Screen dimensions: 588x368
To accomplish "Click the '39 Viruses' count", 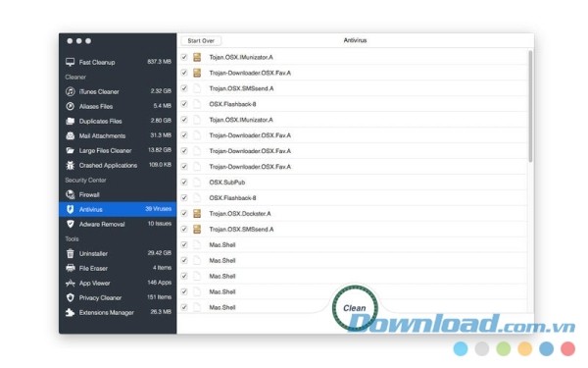I will tap(158, 209).
